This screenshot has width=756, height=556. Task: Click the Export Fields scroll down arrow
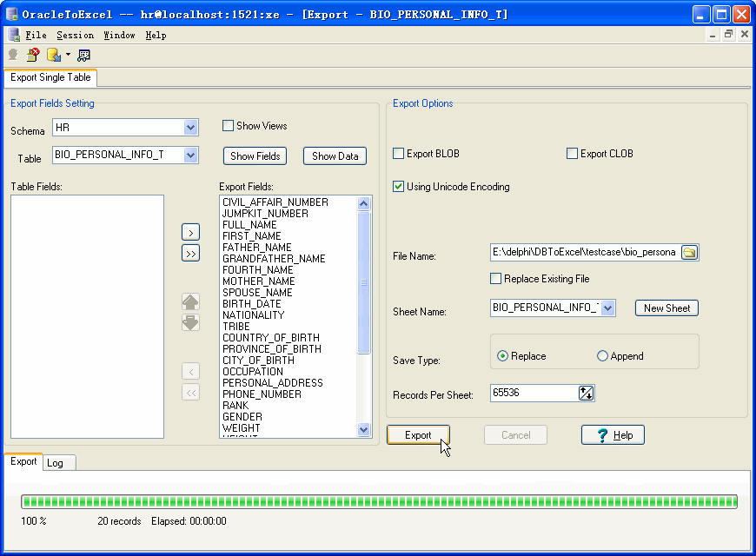click(x=364, y=429)
